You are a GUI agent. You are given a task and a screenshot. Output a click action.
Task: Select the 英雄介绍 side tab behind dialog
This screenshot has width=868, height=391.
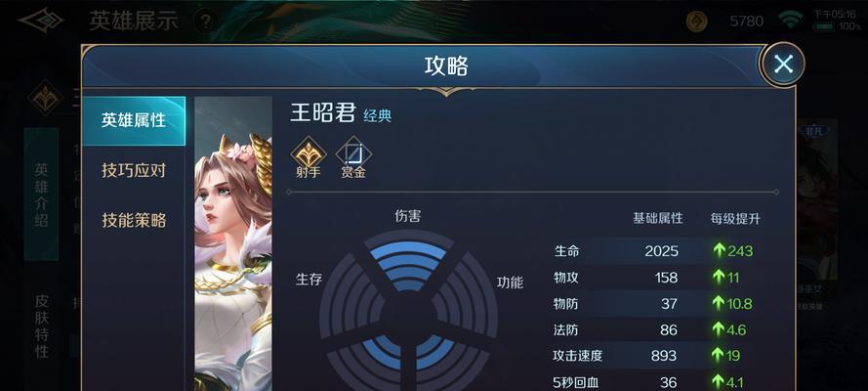click(41, 195)
